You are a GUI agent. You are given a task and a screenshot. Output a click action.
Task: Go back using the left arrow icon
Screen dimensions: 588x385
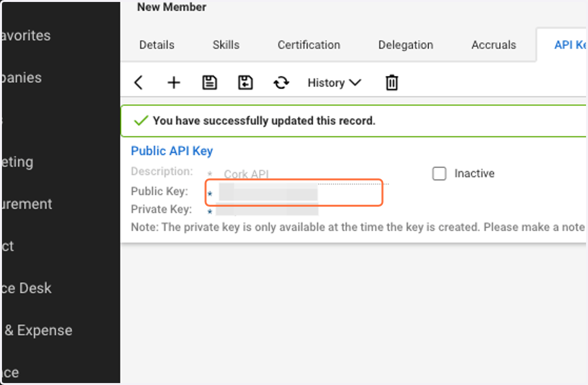[x=138, y=83]
